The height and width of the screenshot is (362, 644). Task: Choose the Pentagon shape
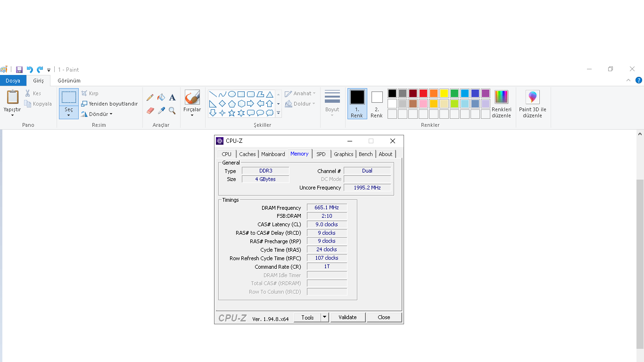coord(232,104)
